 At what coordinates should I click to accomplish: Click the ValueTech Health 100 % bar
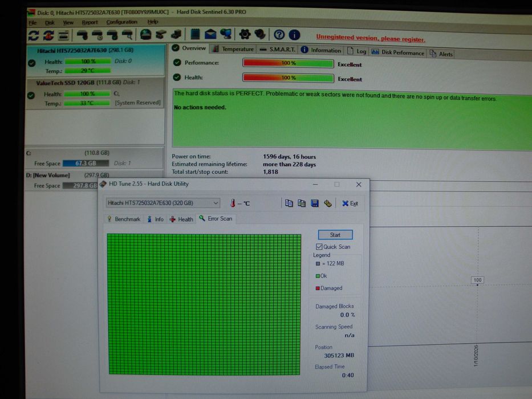pyautogui.click(x=87, y=93)
